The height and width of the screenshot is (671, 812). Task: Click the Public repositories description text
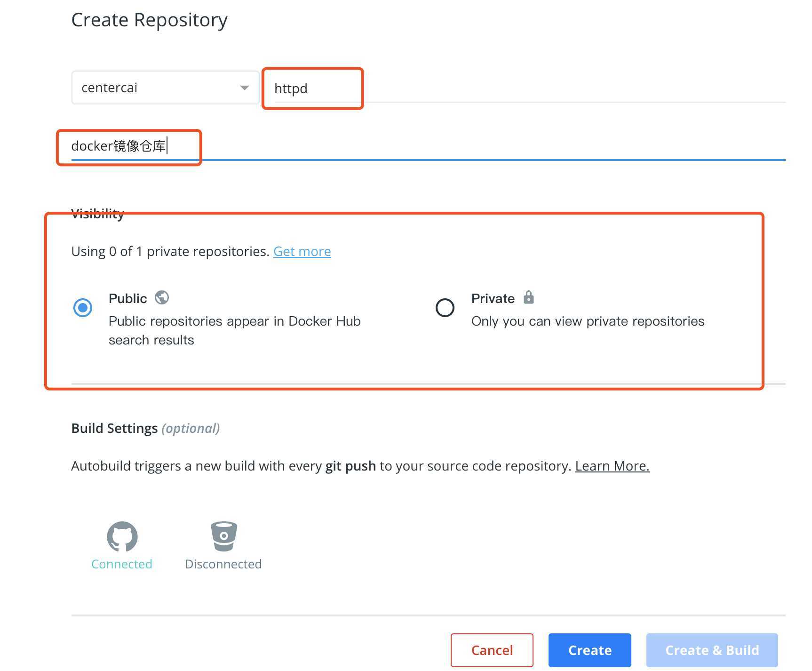(x=235, y=330)
